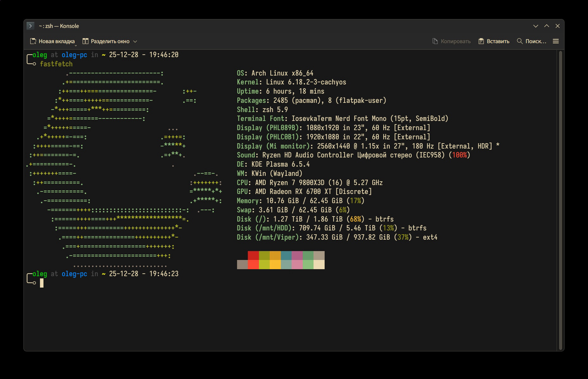Close the Konsole window
Image resolution: width=588 pixels, height=379 pixels.
point(558,26)
